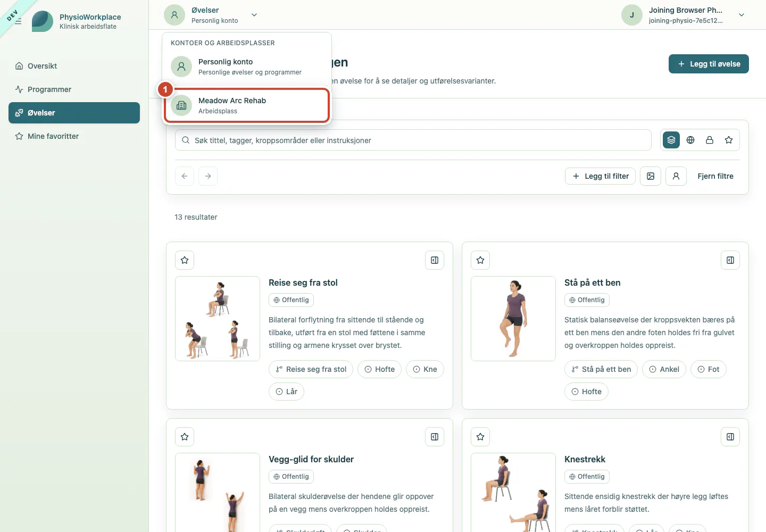Favorite the Reise seg fra stol exercise

[x=185, y=260]
